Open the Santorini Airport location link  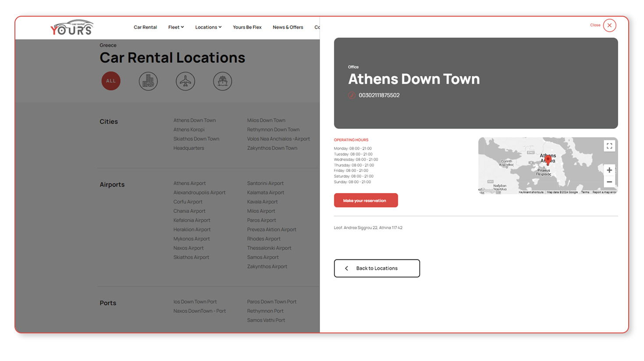[265, 183]
